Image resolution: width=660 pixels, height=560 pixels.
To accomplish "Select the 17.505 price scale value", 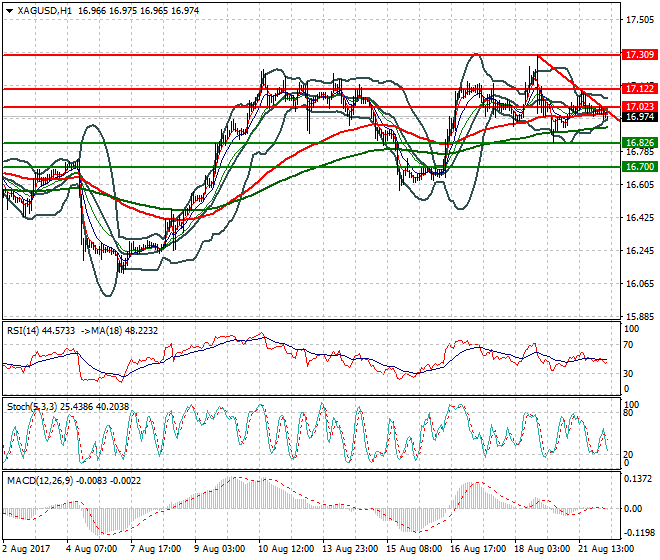I will pyautogui.click(x=640, y=20).
